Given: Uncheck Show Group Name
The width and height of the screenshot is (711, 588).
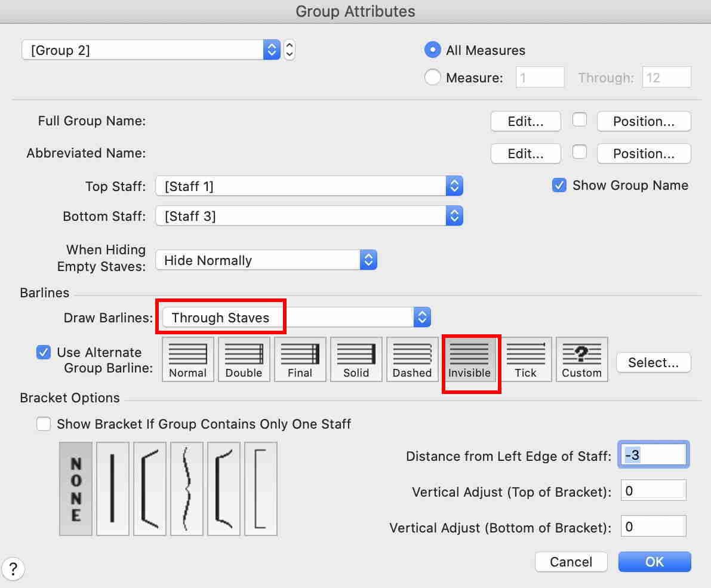Looking at the screenshot, I should [559, 186].
